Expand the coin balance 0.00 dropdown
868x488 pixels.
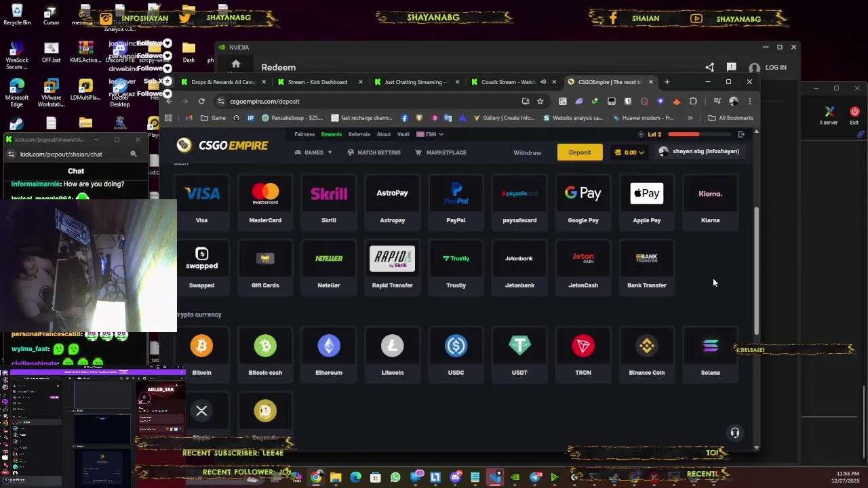click(x=629, y=152)
